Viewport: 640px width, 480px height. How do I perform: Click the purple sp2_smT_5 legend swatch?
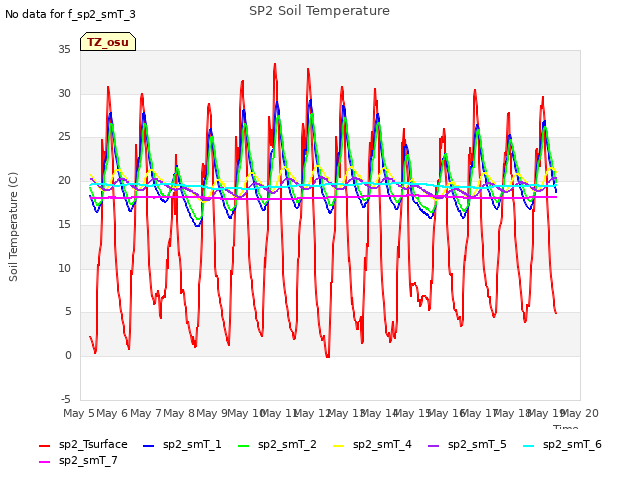coord(434,446)
